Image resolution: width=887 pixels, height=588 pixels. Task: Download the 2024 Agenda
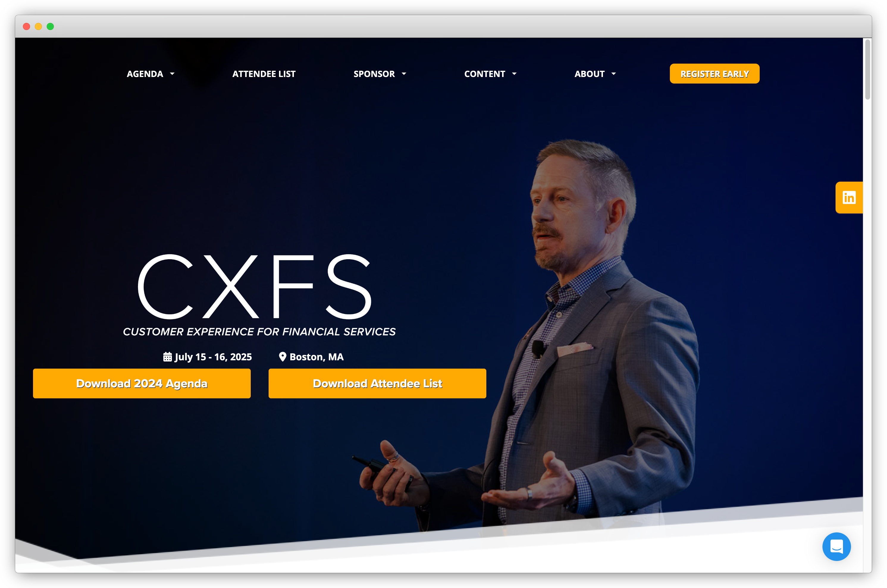[x=142, y=384]
